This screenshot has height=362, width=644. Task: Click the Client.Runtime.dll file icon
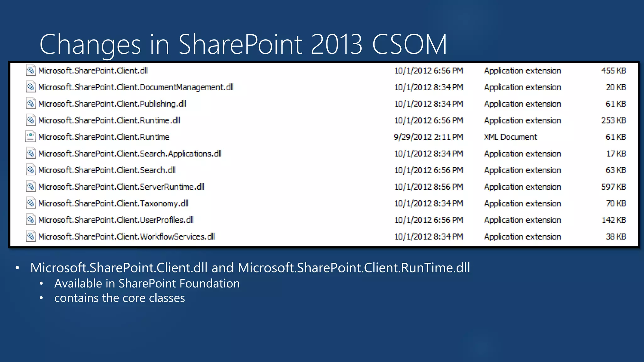pos(31,120)
